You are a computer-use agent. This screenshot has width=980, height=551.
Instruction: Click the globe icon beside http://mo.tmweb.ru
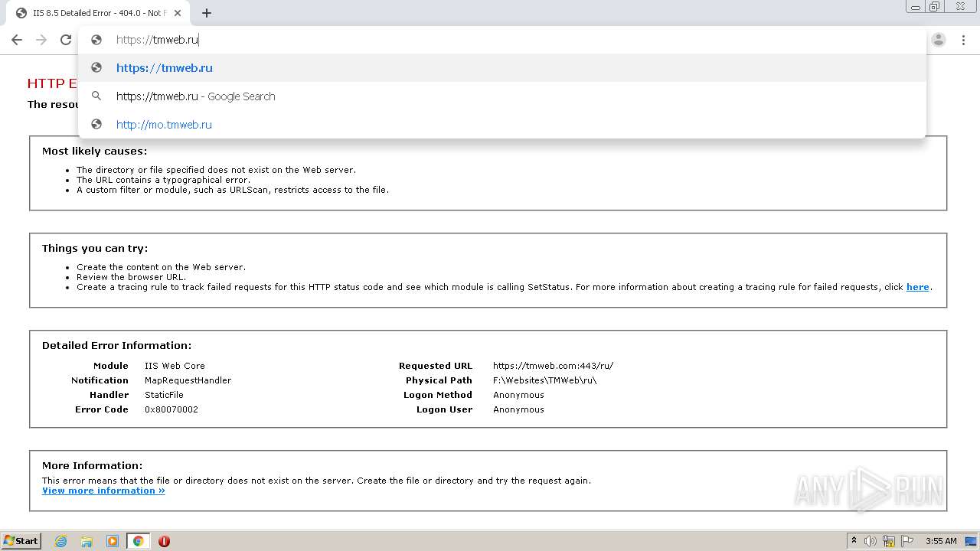(96, 125)
